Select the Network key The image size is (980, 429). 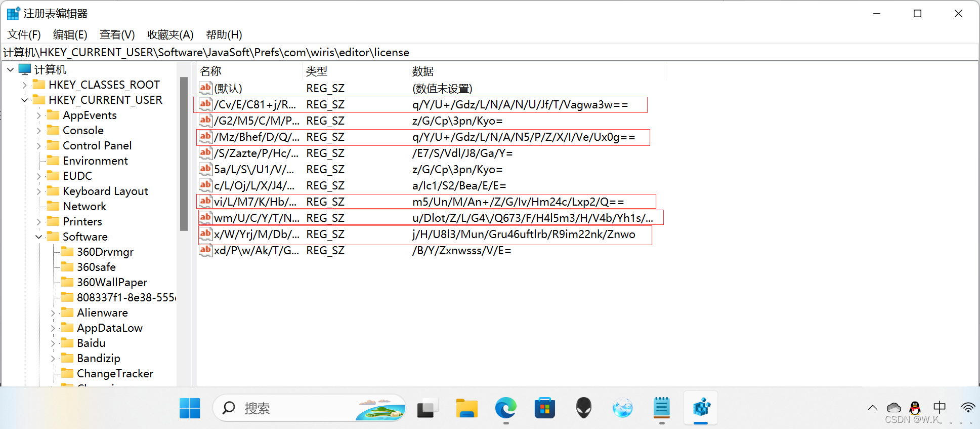[84, 206]
